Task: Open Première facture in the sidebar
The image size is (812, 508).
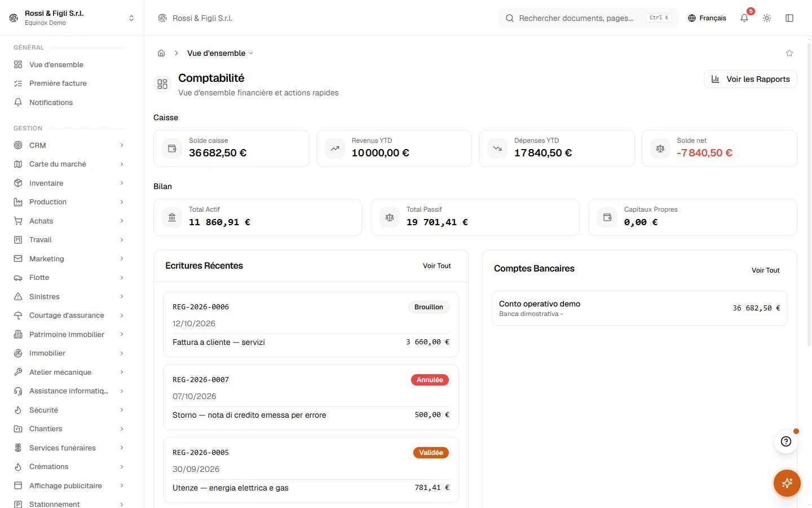Action: pos(69,83)
